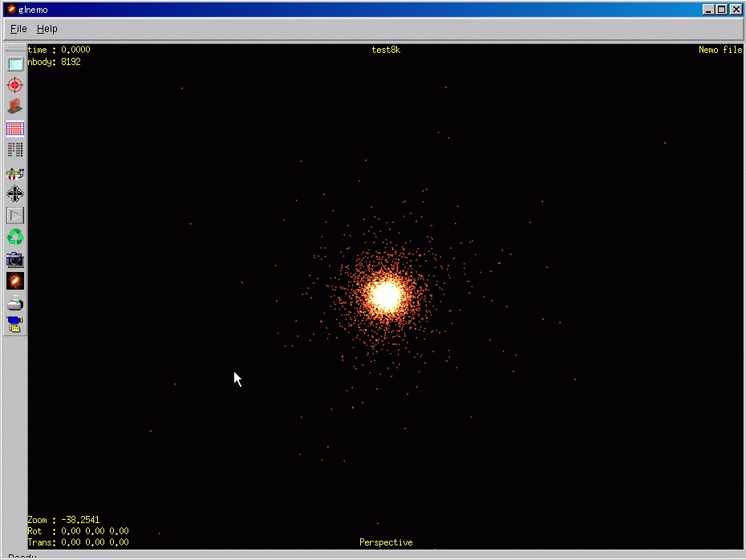Screen dimensions: 746x560
Task: Click the green recycle reload icon
Action: [15, 237]
